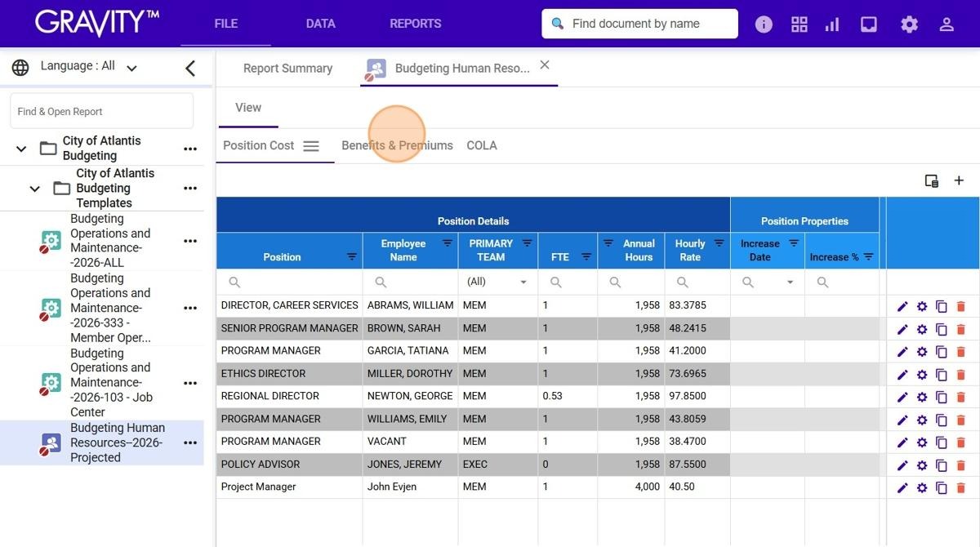Filter the Increase % column

[x=869, y=256]
